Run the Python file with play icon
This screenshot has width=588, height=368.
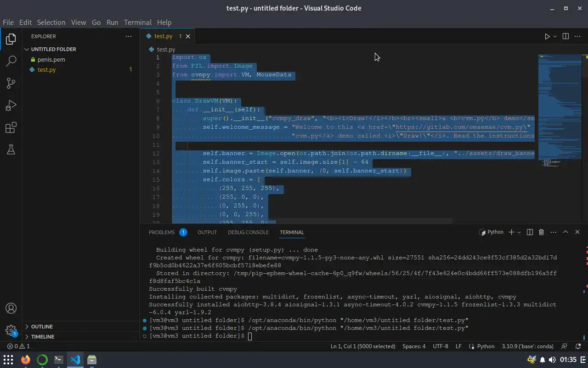click(547, 36)
